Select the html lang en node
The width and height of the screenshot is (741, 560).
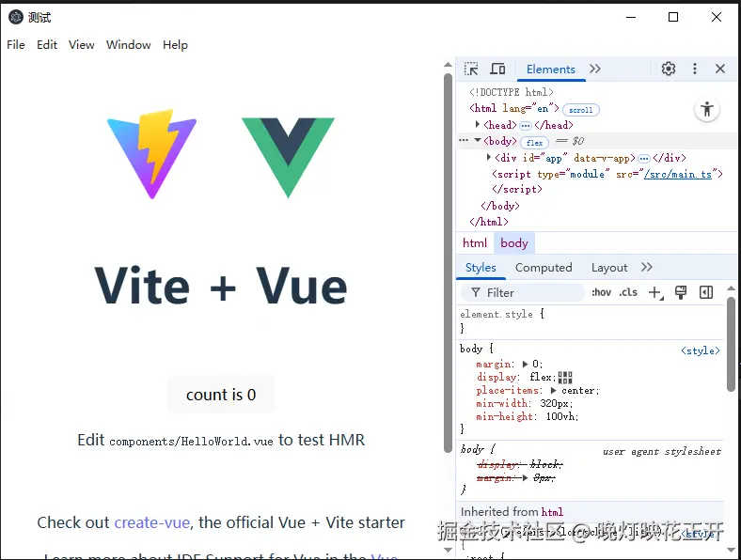[x=514, y=109]
